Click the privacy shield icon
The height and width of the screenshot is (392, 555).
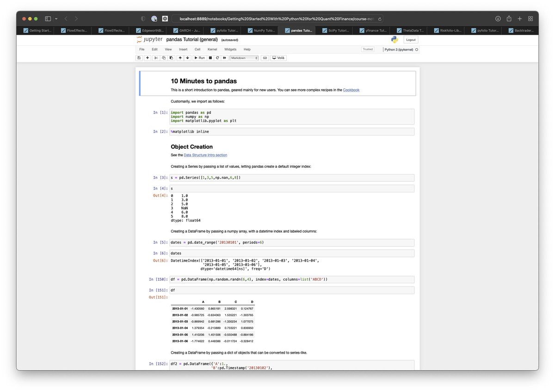[143, 18]
